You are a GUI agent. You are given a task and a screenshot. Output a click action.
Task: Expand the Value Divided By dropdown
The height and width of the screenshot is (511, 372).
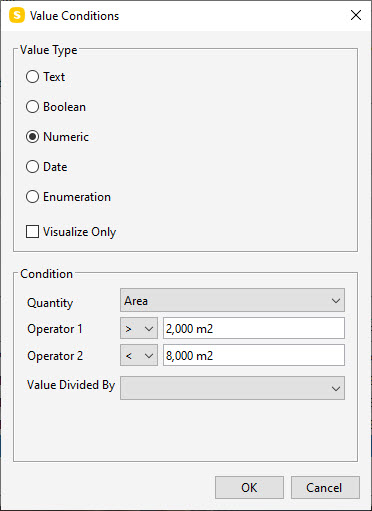pyautogui.click(x=232, y=388)
